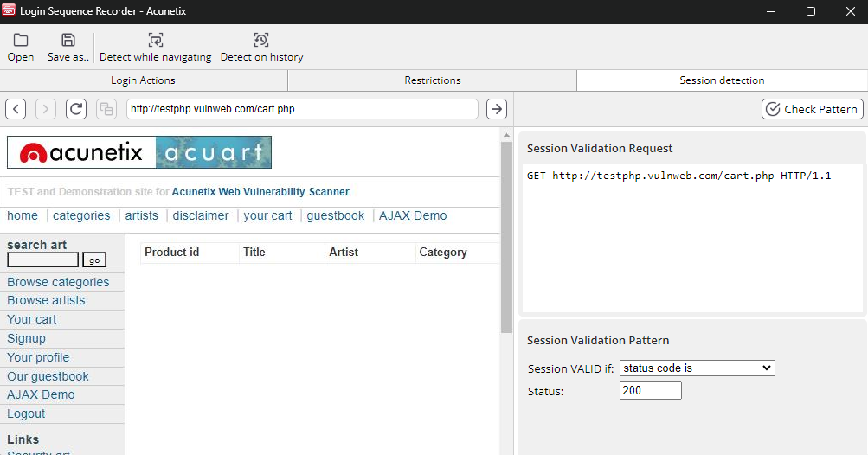Open the disclaimer nav link
This screenshot has width=868, height=455.
click(201, 216)
